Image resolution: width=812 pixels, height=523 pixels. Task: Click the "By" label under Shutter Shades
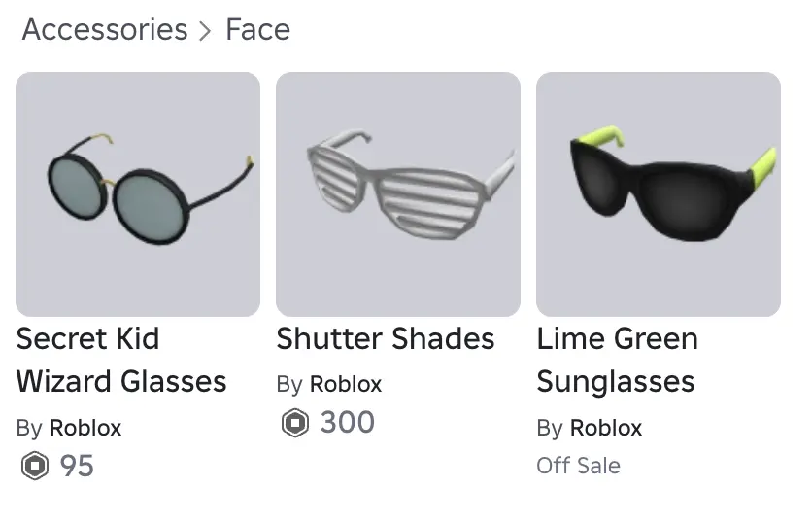tap(289, 385)
